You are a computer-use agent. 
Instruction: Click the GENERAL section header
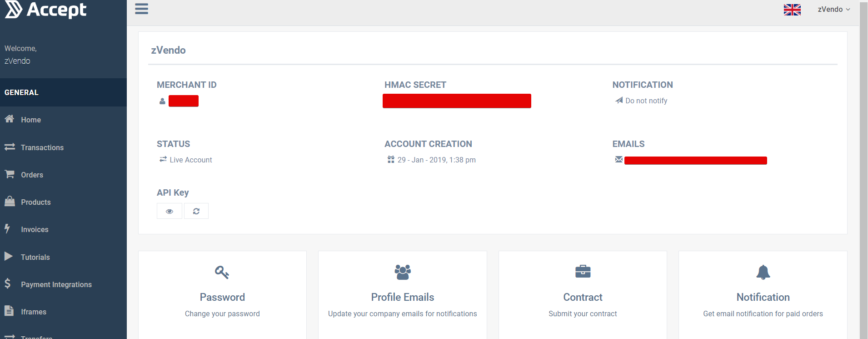coord(63,92)
